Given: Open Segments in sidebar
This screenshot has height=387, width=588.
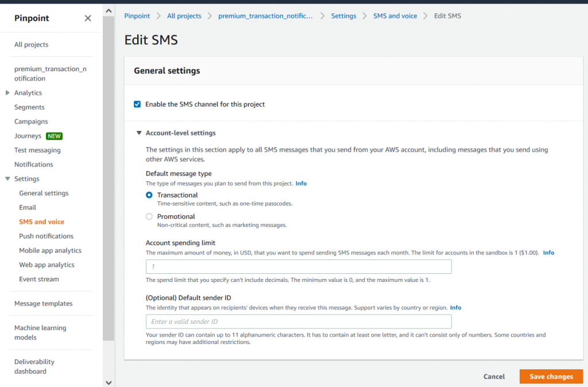Looking at the screenshot, I should click(x=29, y=107).
